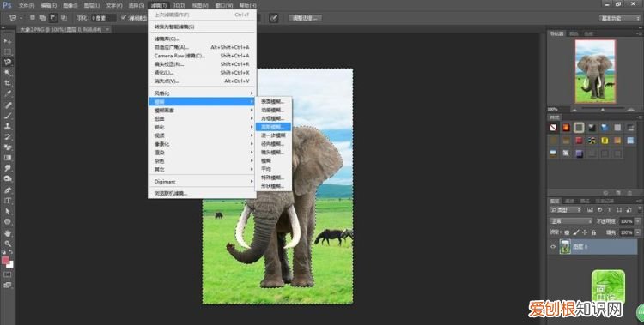Open workspace switcher dropdown at top right
644x325 pixels.
(619, 18)
